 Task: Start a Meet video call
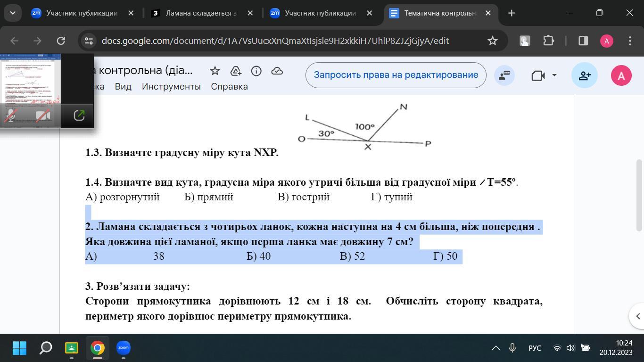538,75
